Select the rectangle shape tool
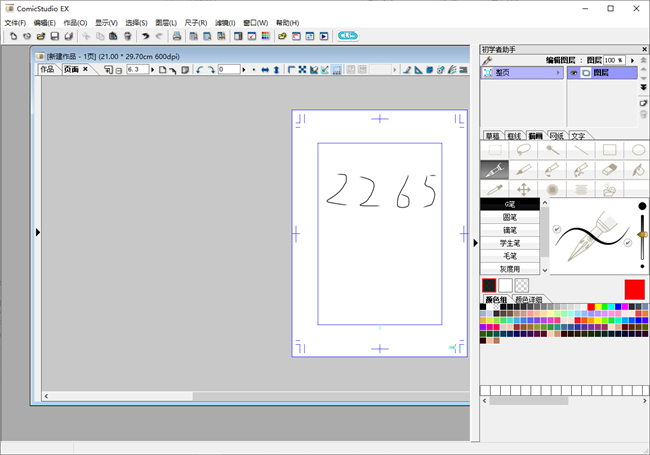Screen dimensions: 650x455 click(610, 151)
